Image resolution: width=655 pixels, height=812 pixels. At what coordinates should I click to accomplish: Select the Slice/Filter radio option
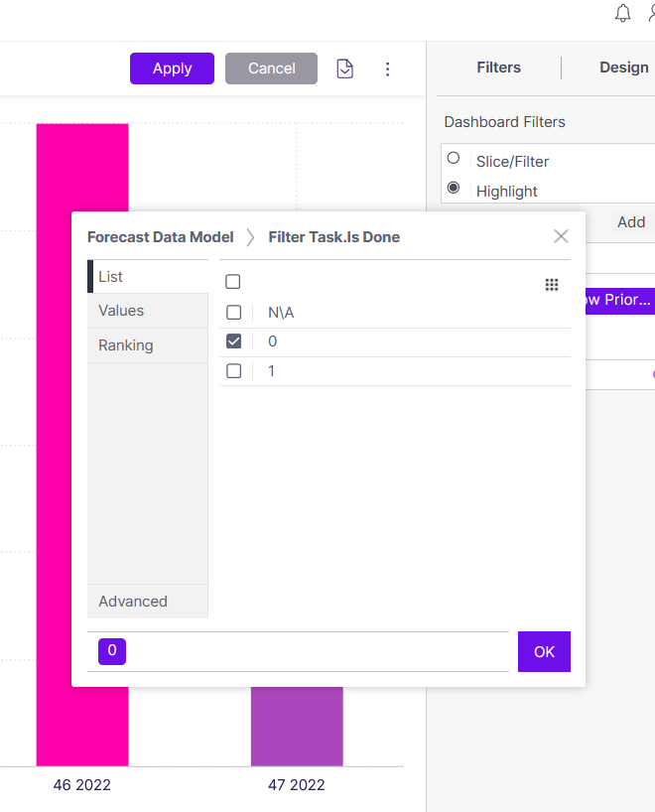pyautogui.click(x=454, y=158)
